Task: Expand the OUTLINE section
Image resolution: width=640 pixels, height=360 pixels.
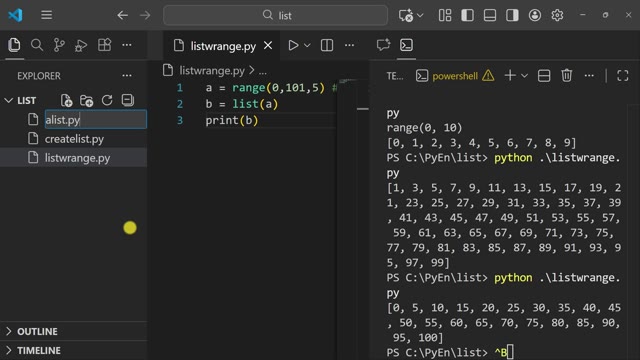Action: click(73, 331)
